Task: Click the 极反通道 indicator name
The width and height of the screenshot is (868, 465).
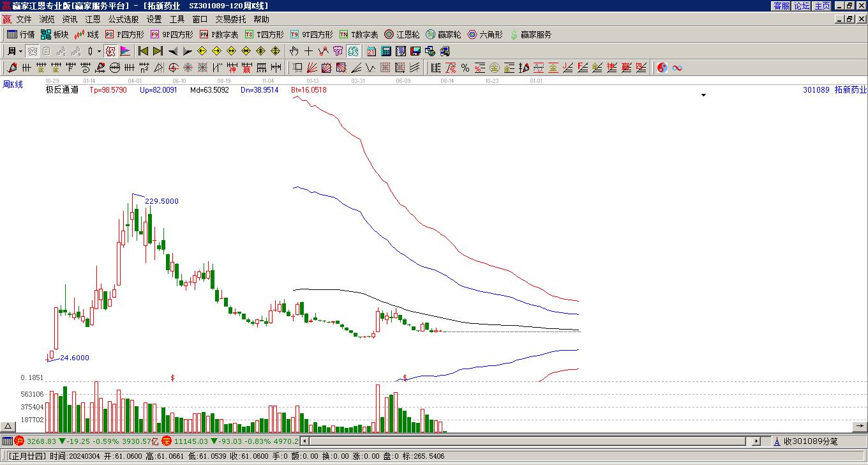Action: click(x=62, y=90)
